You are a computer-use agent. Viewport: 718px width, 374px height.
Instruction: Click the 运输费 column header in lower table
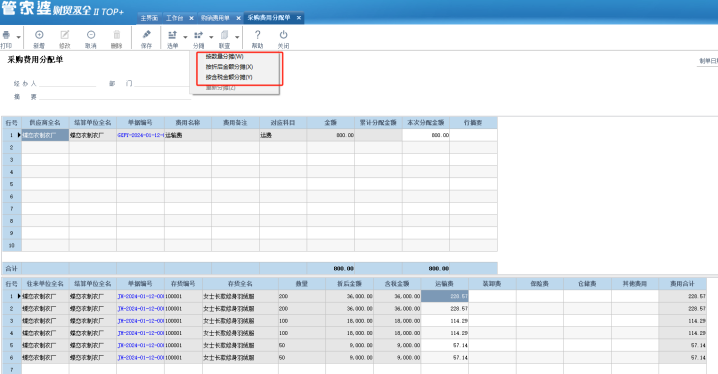pos(444,284)
